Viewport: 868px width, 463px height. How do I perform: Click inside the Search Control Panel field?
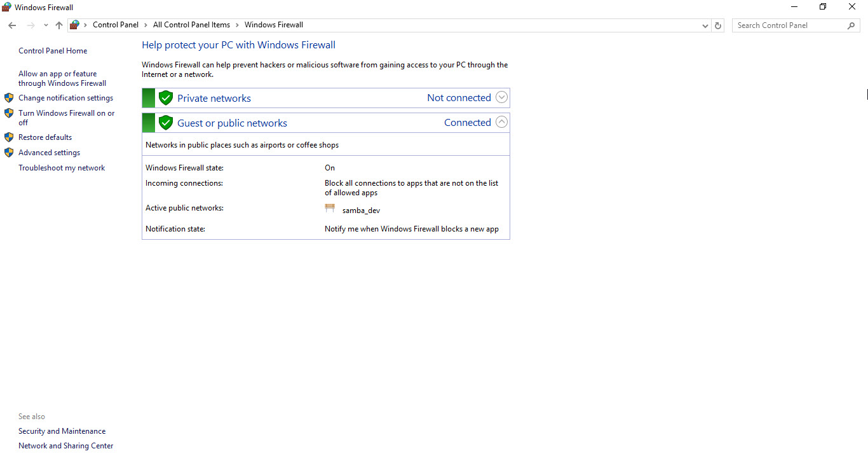point(788,25)
